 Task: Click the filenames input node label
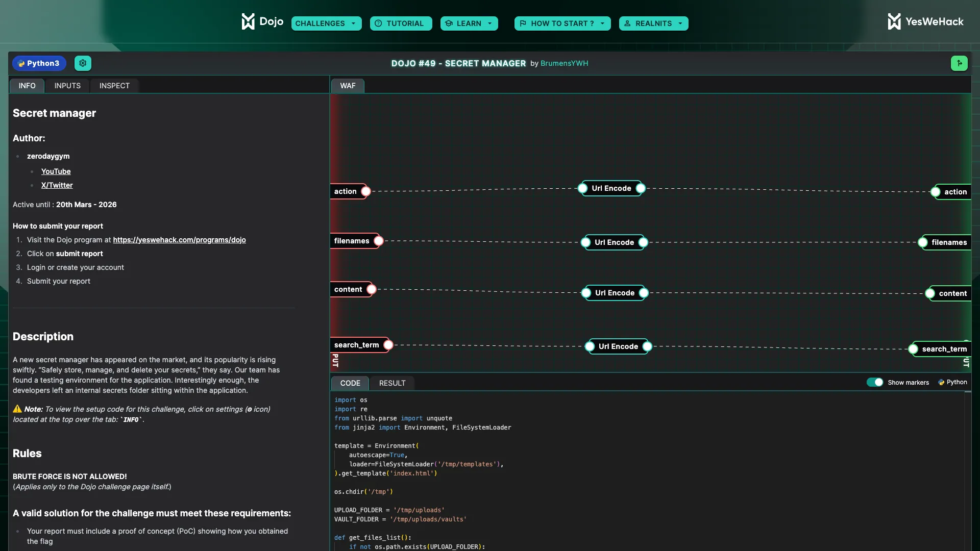click(352, 241)
